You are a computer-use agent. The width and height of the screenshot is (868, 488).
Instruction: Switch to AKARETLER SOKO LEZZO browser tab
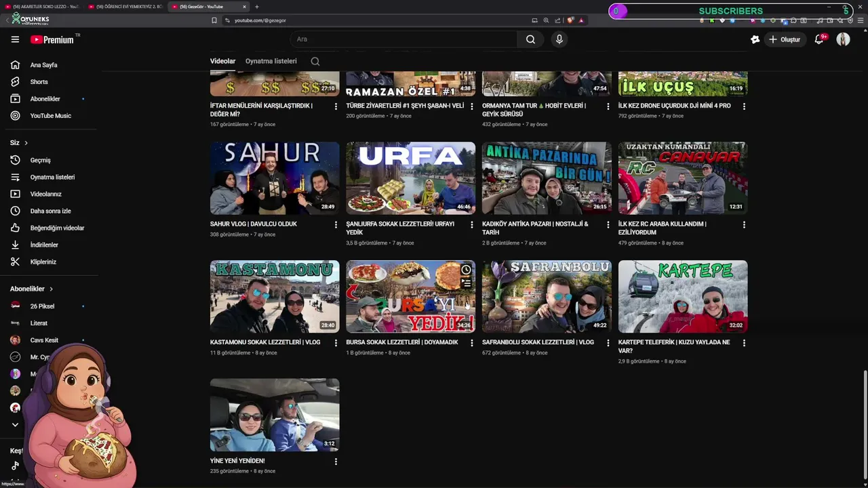42,7
